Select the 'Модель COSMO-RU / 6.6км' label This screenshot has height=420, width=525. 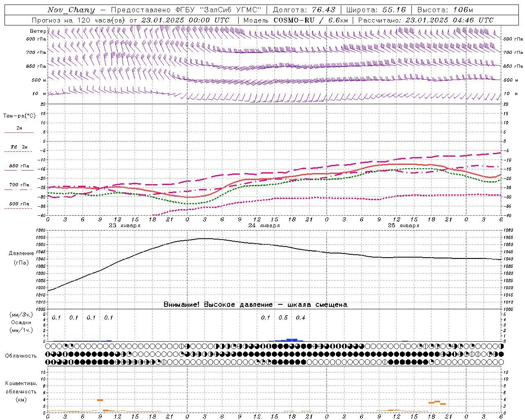click(296, 20)
